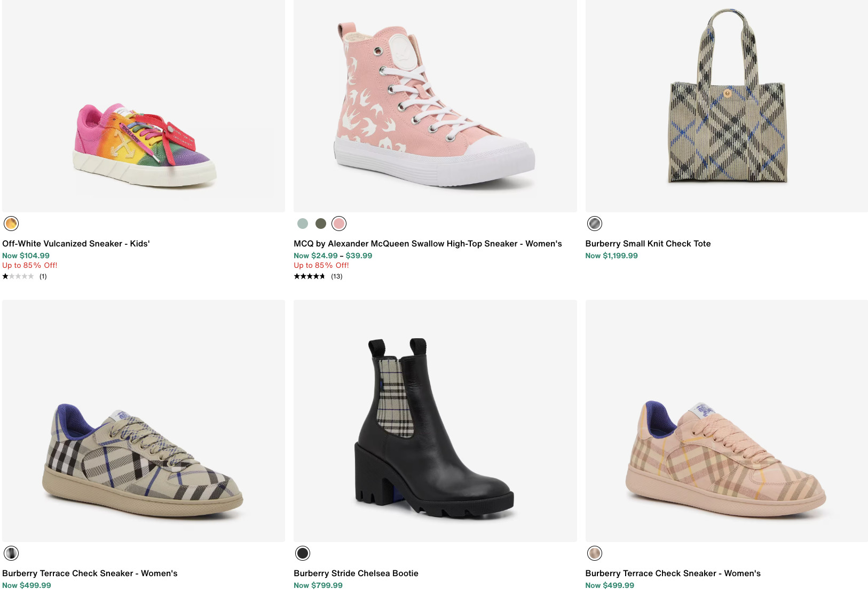This screenshot has width=868, height=605.
Task: Pick the olive green MCQ sneaker swatch
Action: coord(321,224)
